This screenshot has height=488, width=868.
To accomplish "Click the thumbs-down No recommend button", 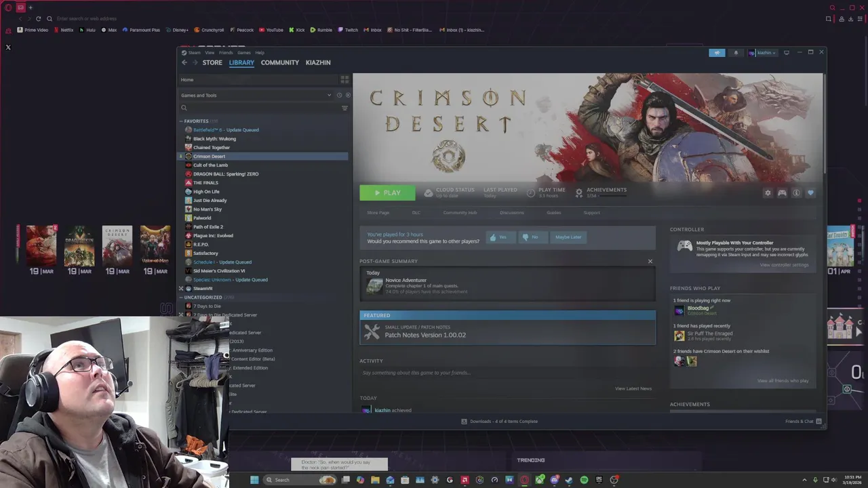I will pyautogui.click(x=533, y=237).
